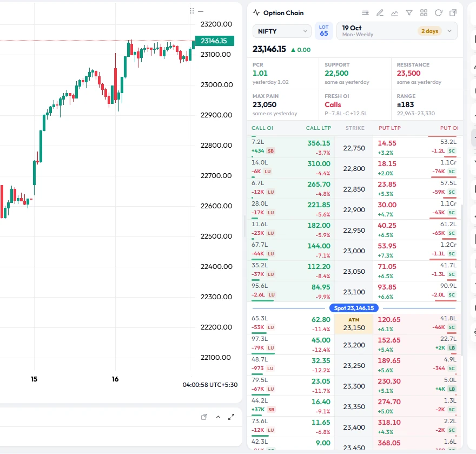Click the 2 days expiry badge
Screen dimensions: 476x454
(429, 31)
